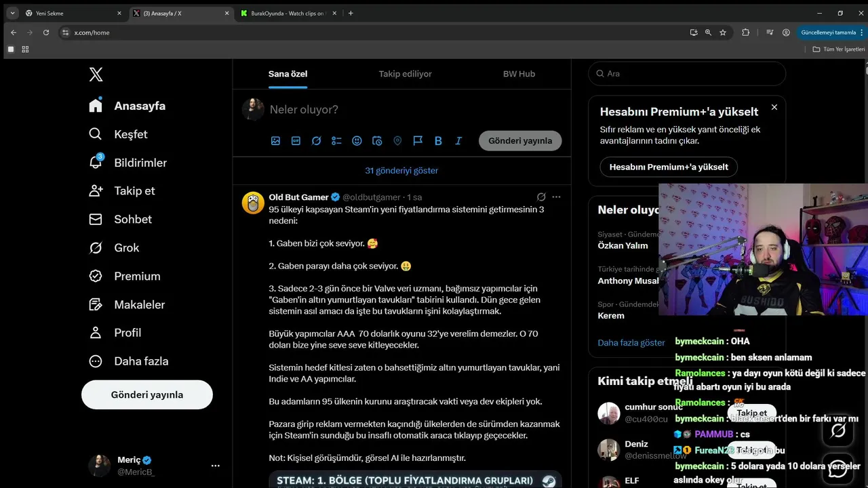Click the x.com/home address bar

pos(372,33)
